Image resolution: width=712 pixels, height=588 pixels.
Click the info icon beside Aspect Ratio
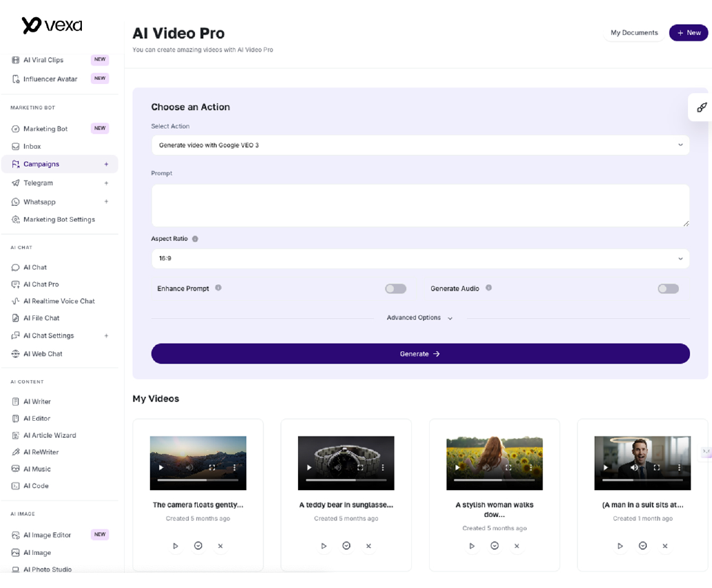[195, 239]
